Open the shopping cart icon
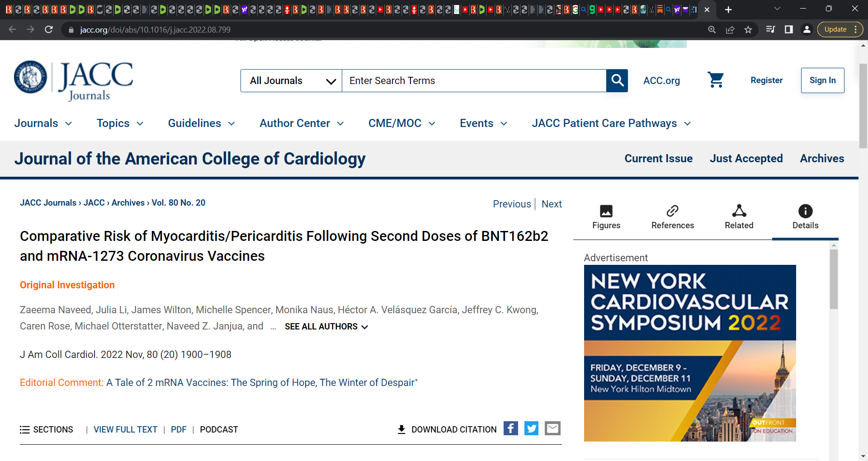The image size is (868, 461). [x=716, y=80]
